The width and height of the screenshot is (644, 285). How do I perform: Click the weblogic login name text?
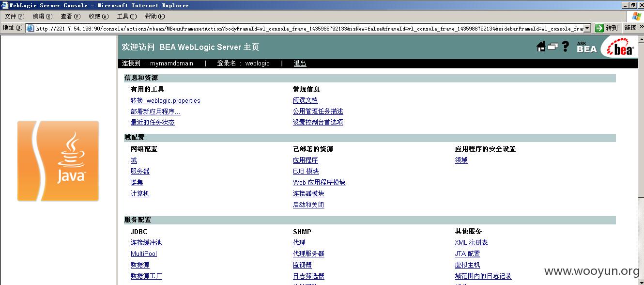(x=257, y=63)
